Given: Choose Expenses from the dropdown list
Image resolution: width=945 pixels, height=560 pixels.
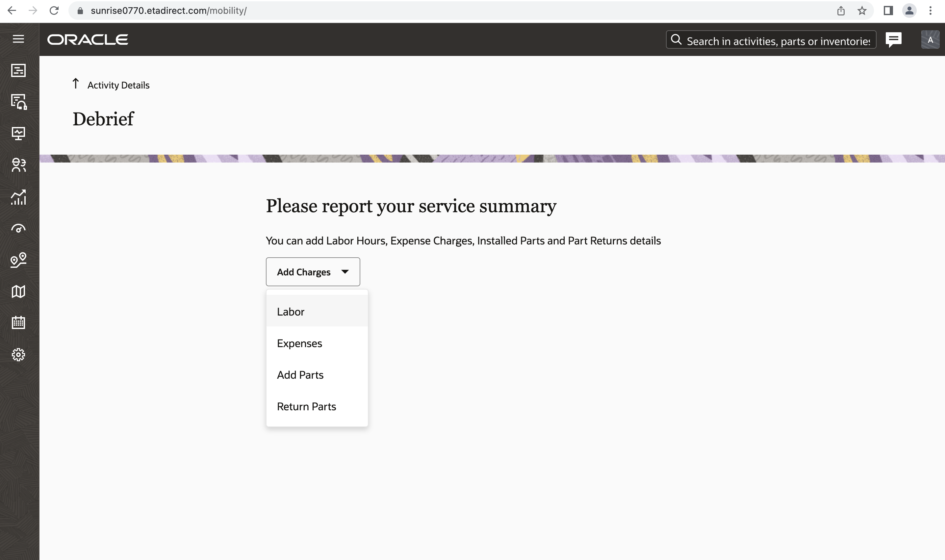Looking at the screenshot, I should pyautogui.click(x=299, y=344).
